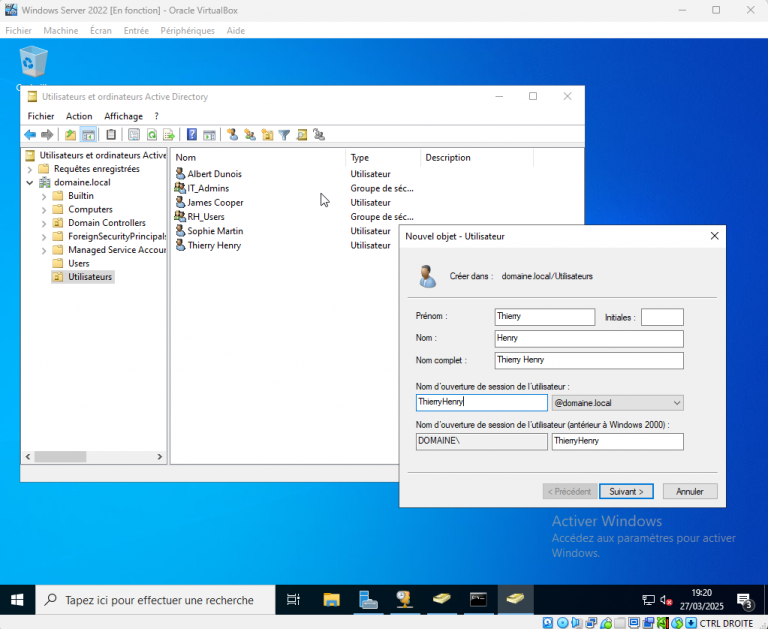
Task: Click the Recycle Bin desktop icon
Action: tap(33, 62)
